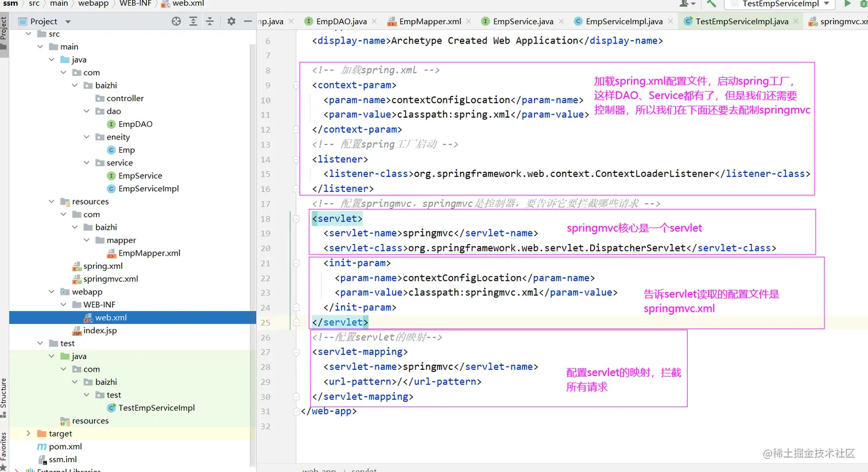The width and height of the screenshot is (868, 472).
Task: Close the EmpMapper.xml tab
Action: tap(468, 21)
